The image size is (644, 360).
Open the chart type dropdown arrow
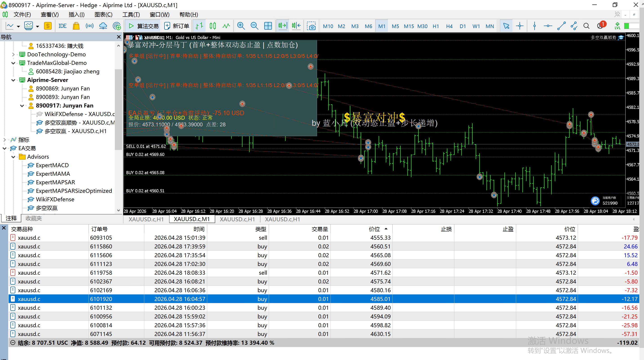tap(18, 26)
